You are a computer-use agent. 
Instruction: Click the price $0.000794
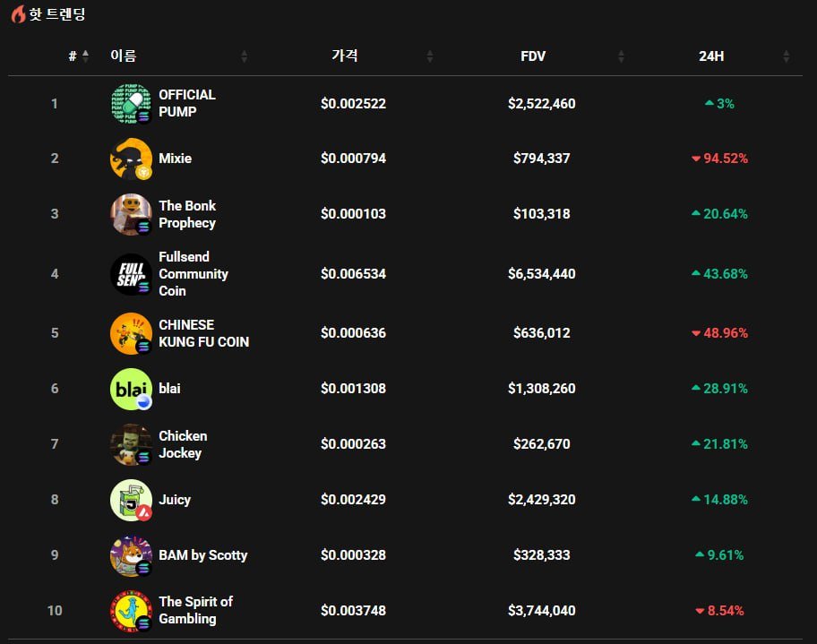(353, 159)
